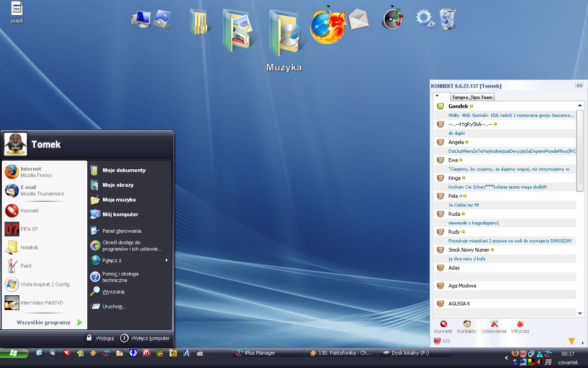Image resolution: width=588 pixels, height=368 pixels.
Task: Open Panel sterowania
Action: (x=129, y=231)
